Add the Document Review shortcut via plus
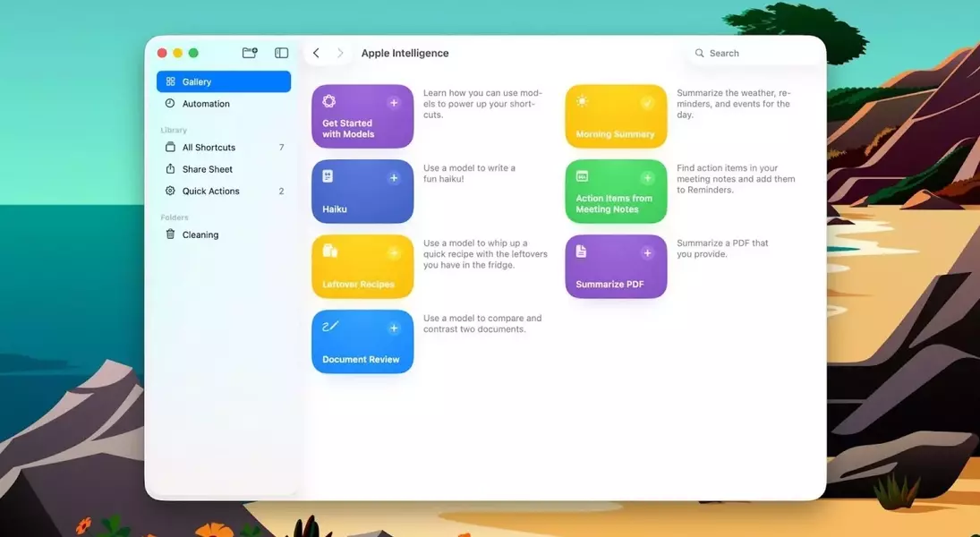980x537 pixels. [x=393, y=328]
